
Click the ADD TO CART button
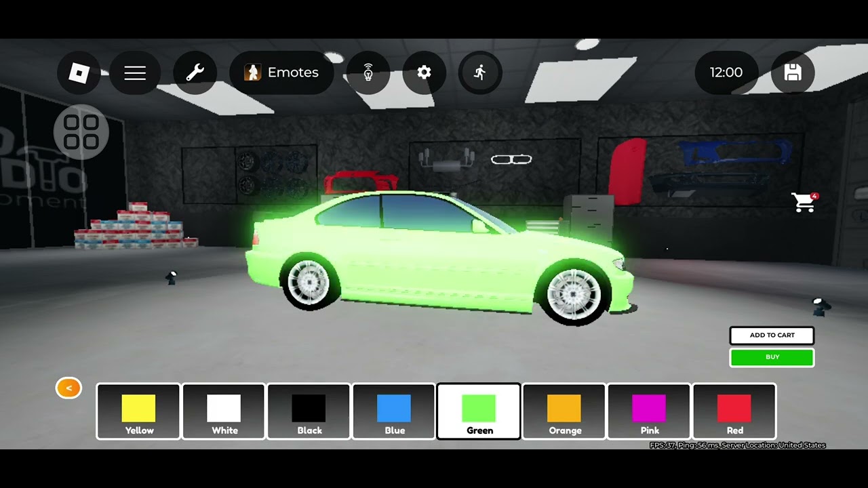point(772,335)
